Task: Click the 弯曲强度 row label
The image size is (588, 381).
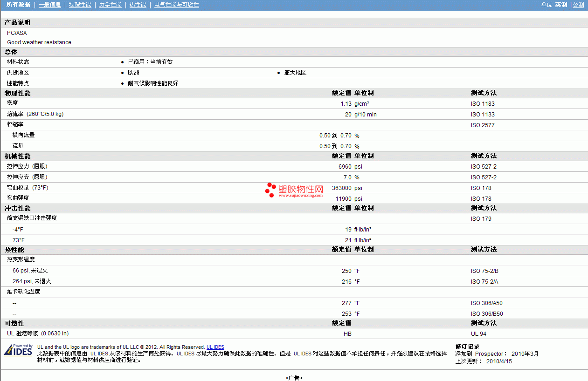Action: [18, 198]
